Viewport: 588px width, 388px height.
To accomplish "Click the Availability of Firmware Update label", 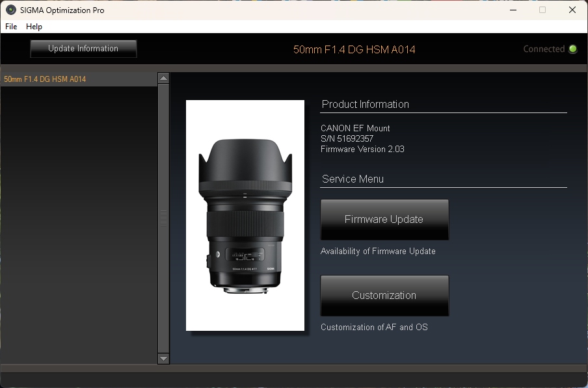I will click(377, 251).
